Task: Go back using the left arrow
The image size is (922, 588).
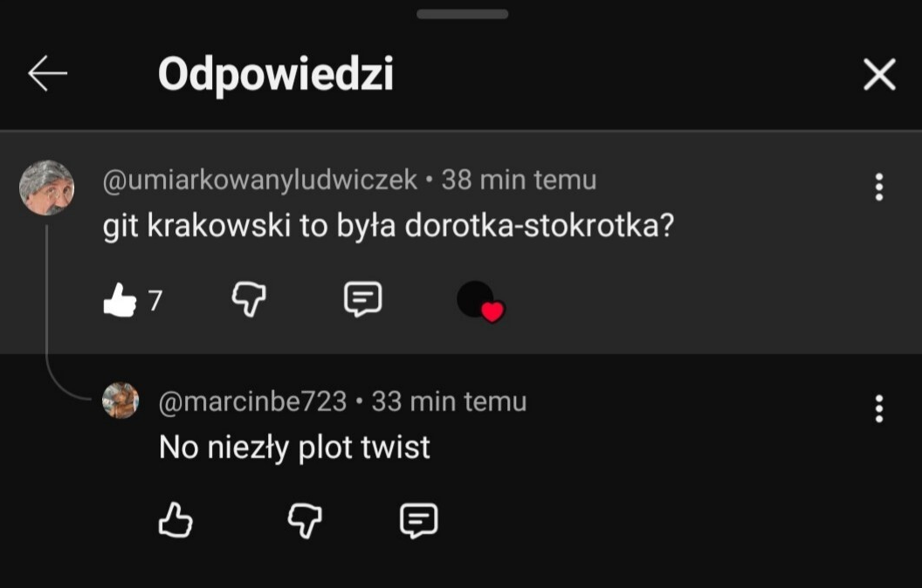Action: [x=47, y=75]
